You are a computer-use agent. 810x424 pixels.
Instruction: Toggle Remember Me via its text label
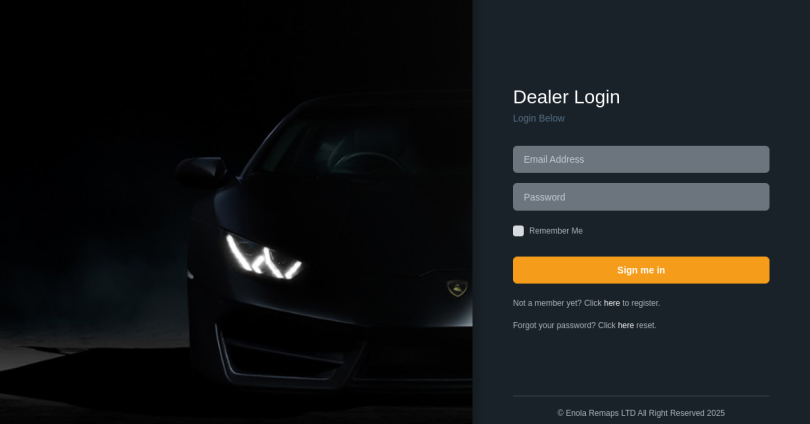[556, 231]
